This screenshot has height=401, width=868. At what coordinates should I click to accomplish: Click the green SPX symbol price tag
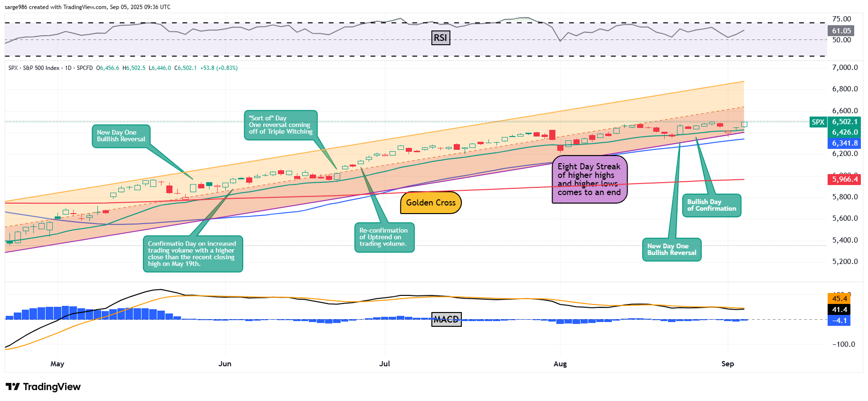tap(818, 122)
